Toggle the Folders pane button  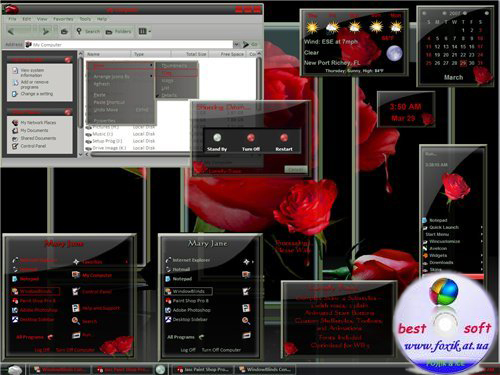click(118, 32)
